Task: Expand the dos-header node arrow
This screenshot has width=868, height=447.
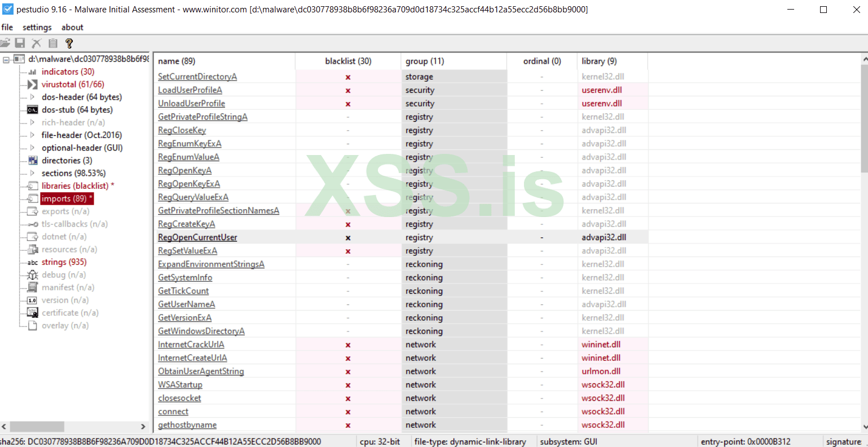Action: [32, 97]
